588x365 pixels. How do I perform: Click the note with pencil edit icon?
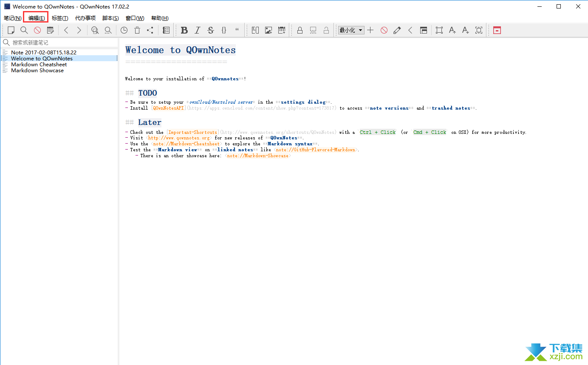pos(51,30)
